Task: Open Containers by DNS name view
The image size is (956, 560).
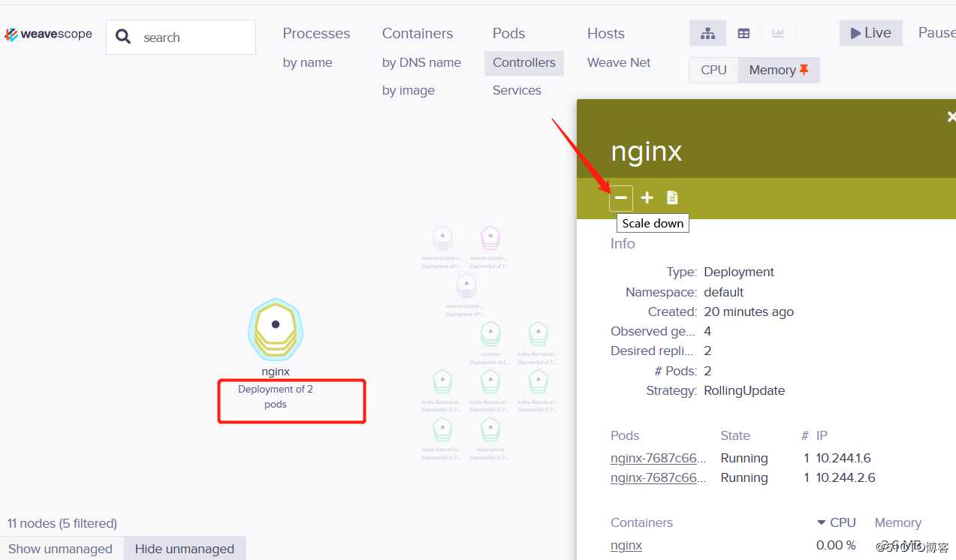Action: click(x=421, y=62)
